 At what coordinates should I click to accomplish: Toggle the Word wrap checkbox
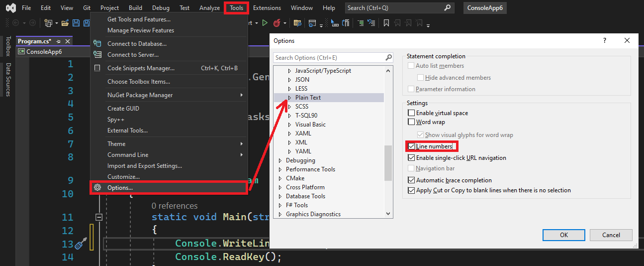(x=411, y=122)
